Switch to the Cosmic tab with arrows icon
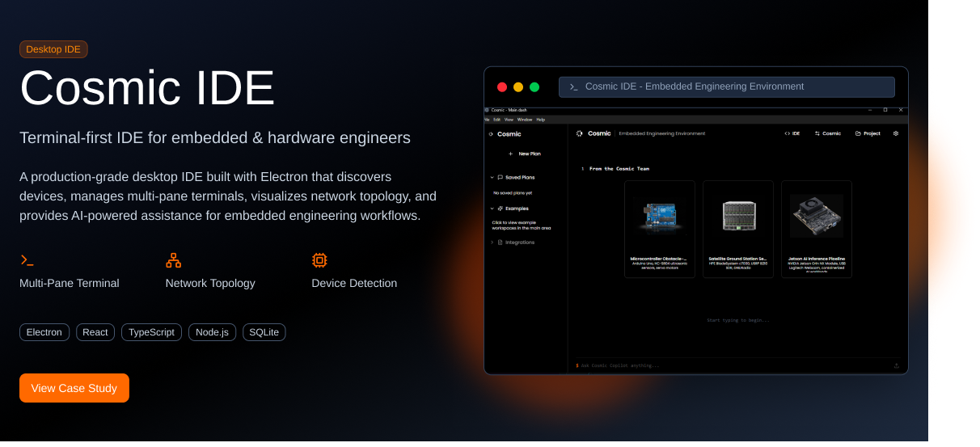This screenshot has width=980, height=447. coord(827,133)
